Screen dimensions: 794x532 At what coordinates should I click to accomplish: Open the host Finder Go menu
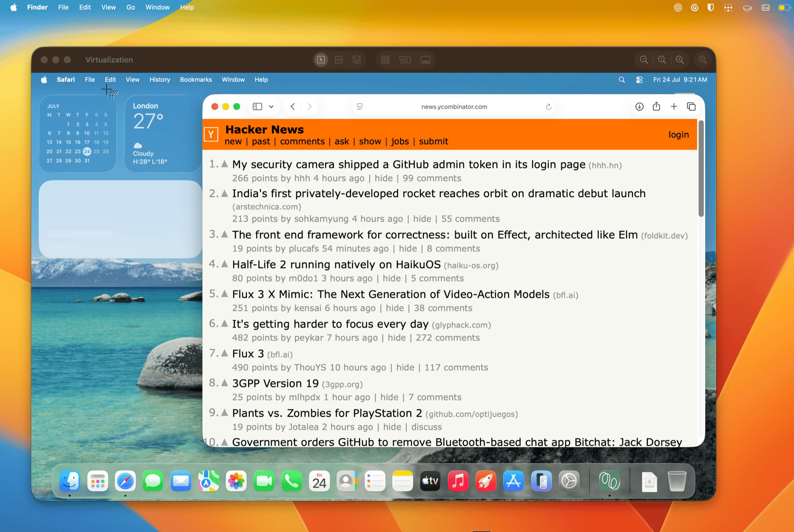tap(131, 7)
